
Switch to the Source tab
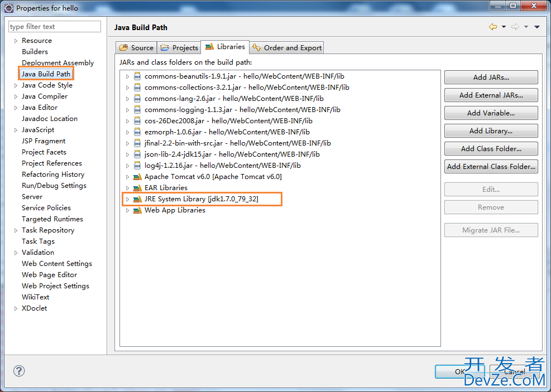[x=137, y=48]
